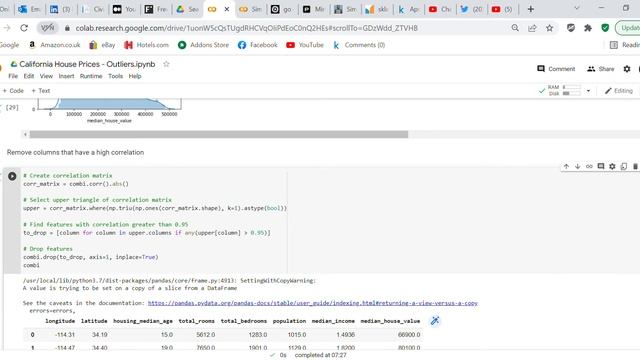Screen dimensions: 640x360
Task: Open Google Drive icon beside notebook title
Action: coord(14,64)
